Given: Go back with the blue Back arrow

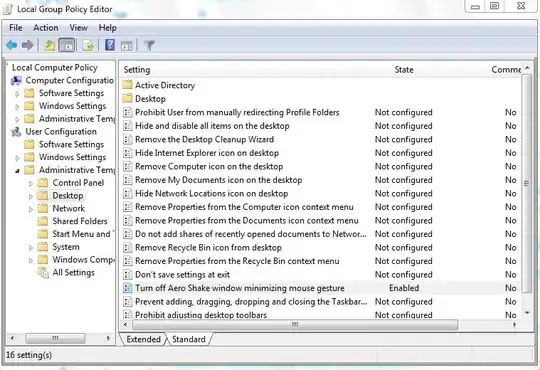Looking at the screenshot, I should click(11, 45).
